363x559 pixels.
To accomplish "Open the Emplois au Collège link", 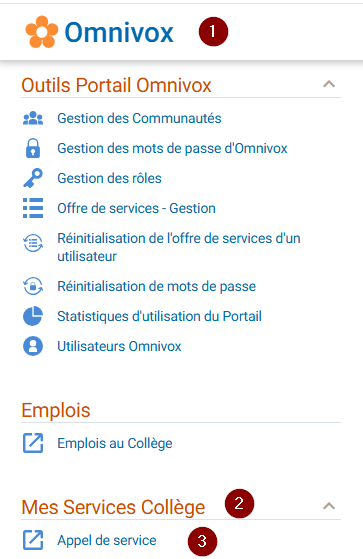I will click(x=115, y=443).
